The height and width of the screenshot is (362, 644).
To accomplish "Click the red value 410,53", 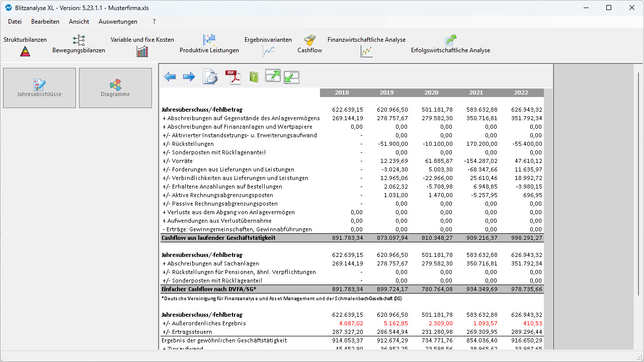I will pos(532,323).
